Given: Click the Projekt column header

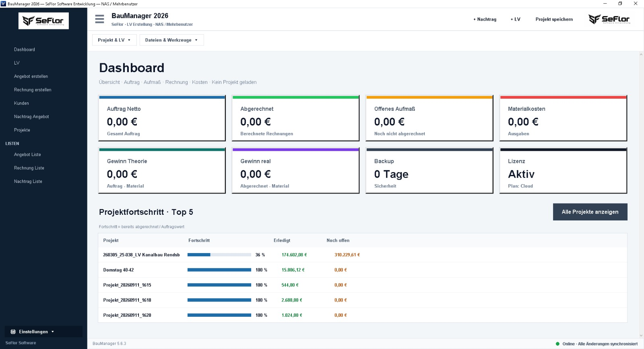Looking at the screenshot, I should click(111, 241).
